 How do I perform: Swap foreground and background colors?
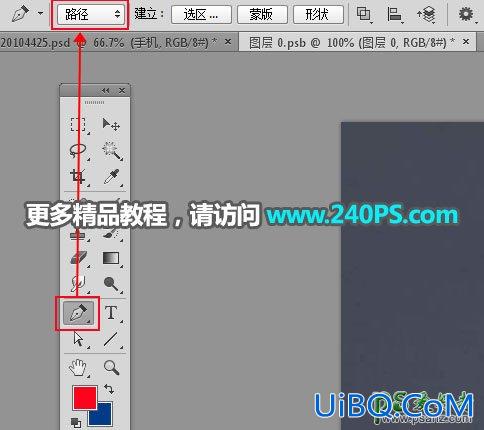click(x=109, y=389)
